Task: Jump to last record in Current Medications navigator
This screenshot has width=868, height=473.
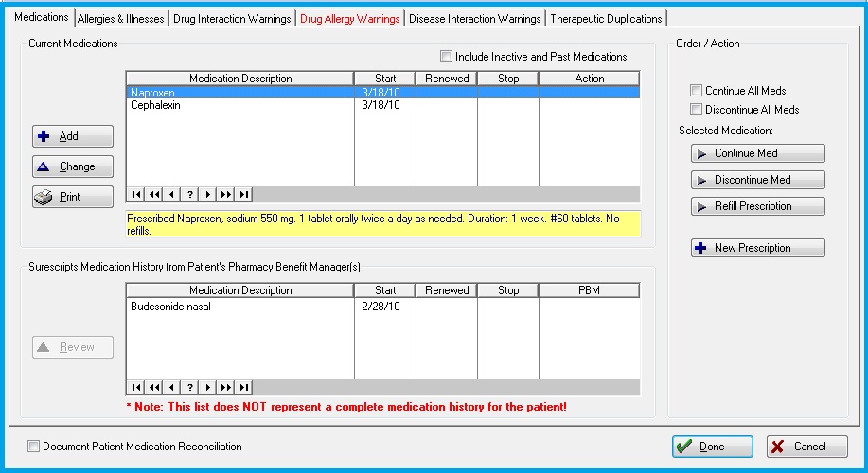Action: 243,194
